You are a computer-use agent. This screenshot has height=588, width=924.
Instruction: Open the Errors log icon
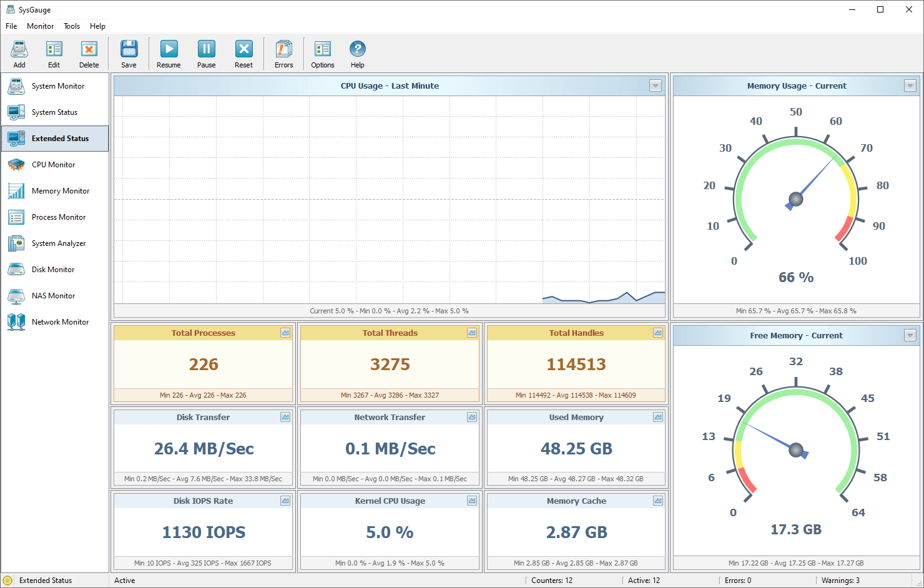[x=283, y=49]
